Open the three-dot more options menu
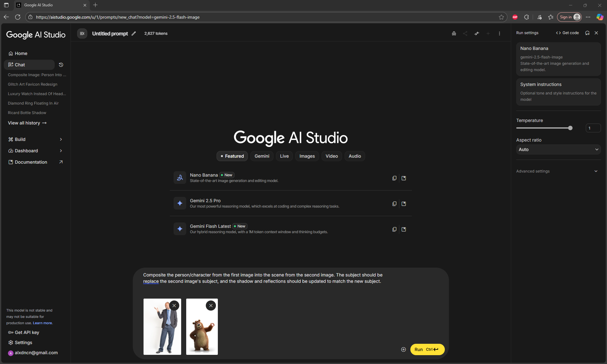Viewport: 607px width, 364px height. (x=500, y=33)
